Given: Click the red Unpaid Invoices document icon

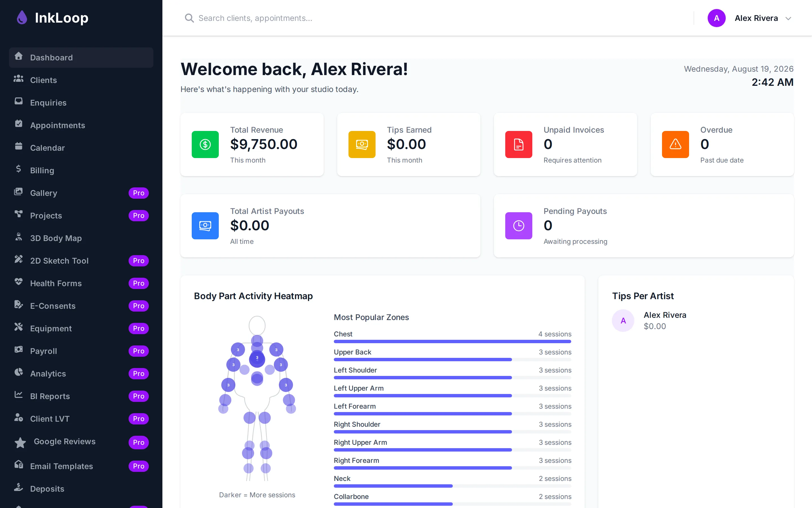Looking at the screenshot, I should click(x=518, y=144).
